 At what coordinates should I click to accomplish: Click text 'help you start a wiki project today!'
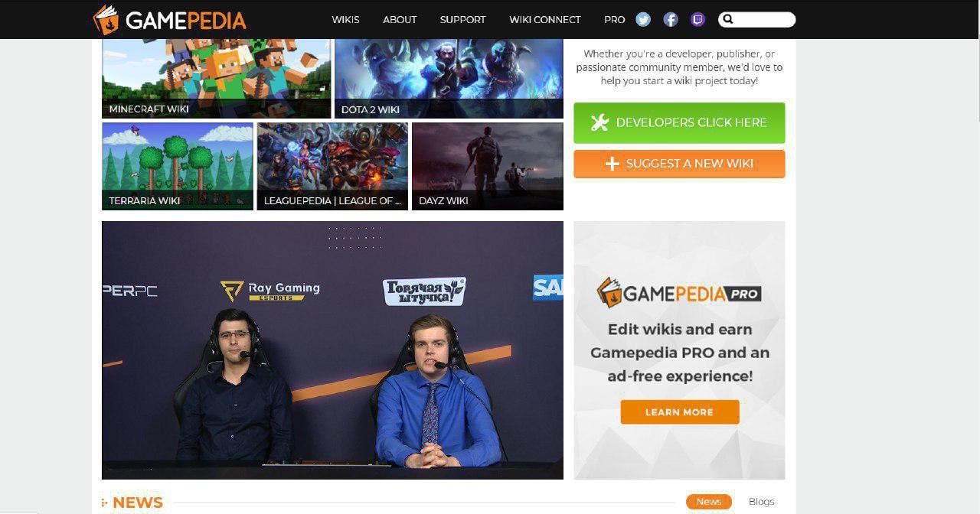pyautogui.click(x=679, y=80)
